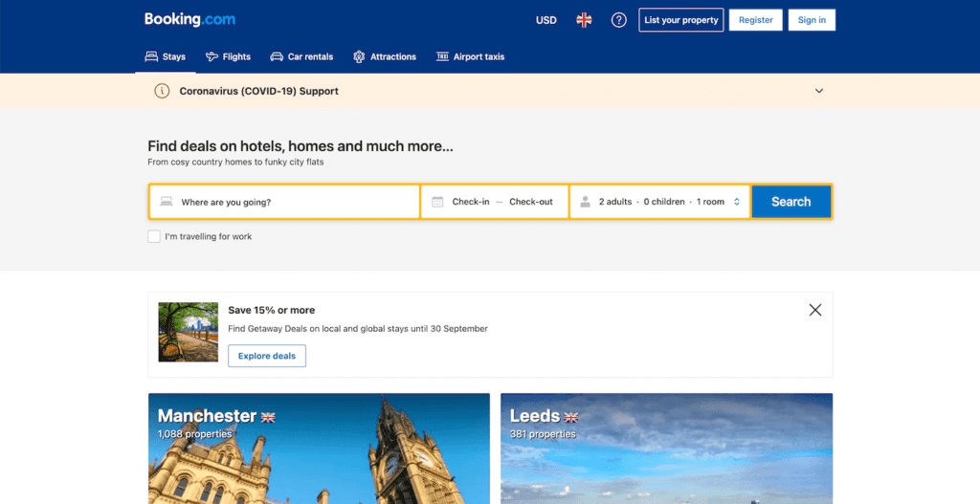Click the Attractions ferris wheel icon

coord(359,56)
